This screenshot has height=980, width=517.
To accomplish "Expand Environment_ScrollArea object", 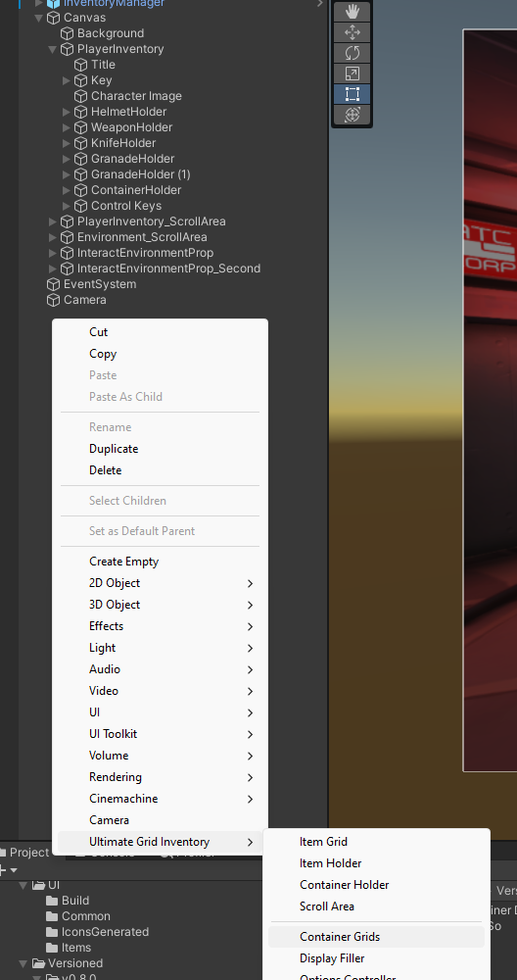I will click(x=53, y=237).
